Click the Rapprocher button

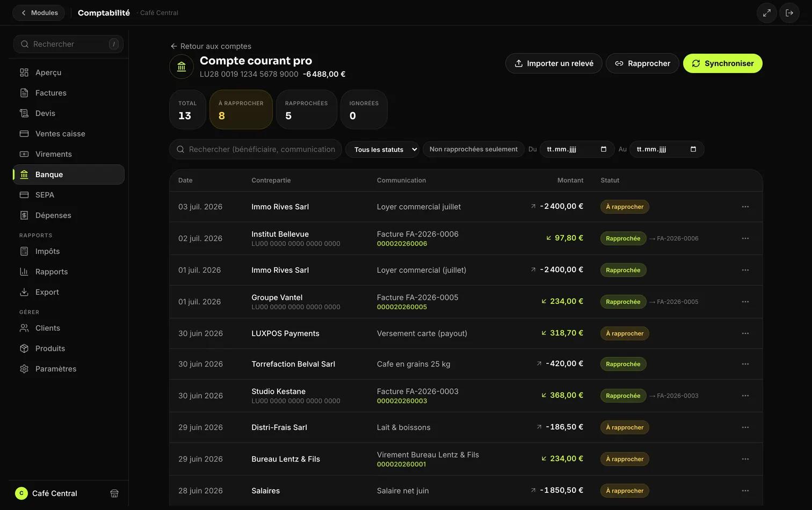coord(642,63)
